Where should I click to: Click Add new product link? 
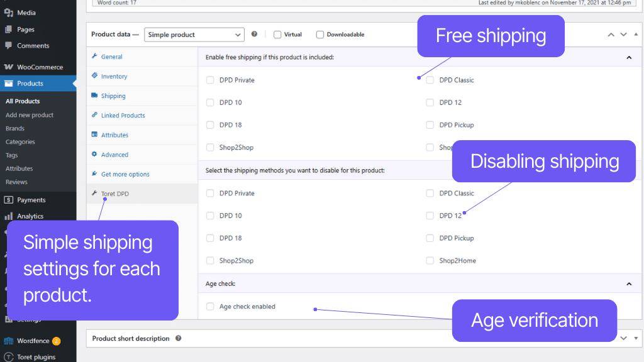pos(30,115)
